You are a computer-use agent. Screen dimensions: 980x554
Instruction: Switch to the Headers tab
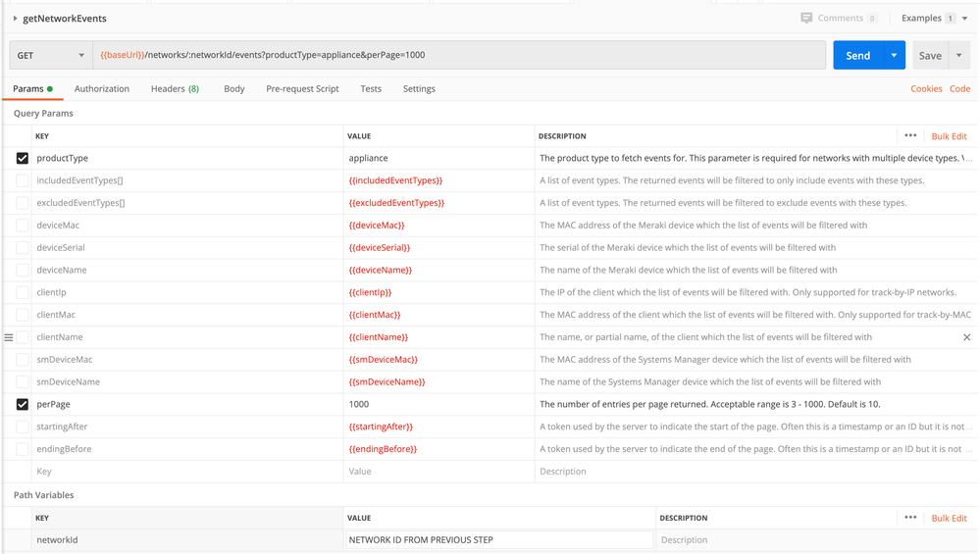[x=175, y=88]
